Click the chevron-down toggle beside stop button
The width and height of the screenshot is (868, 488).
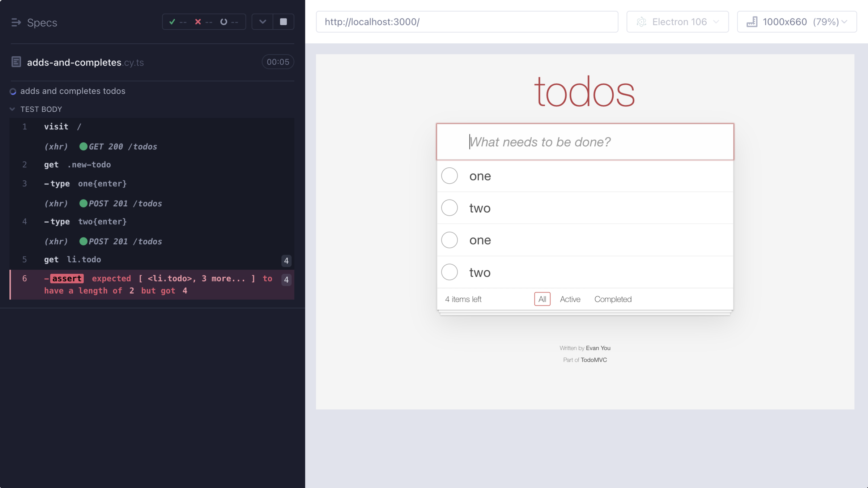(263, 22)
